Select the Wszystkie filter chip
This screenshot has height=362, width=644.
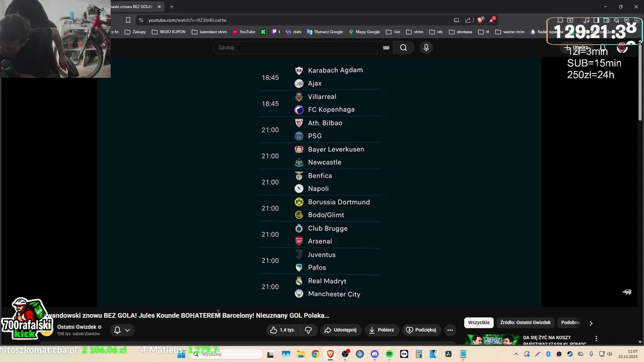pyautogui.click(x=479, y=322)
